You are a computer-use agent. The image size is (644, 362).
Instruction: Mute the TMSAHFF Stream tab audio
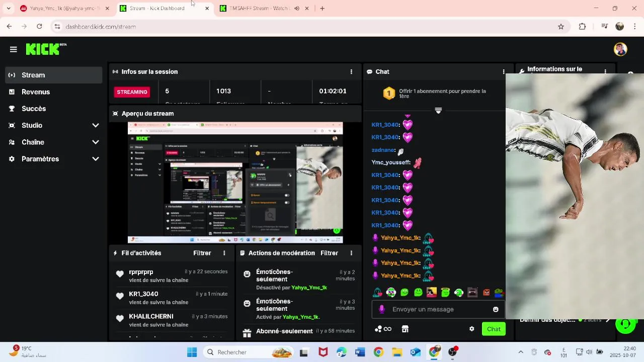point(297,9)
